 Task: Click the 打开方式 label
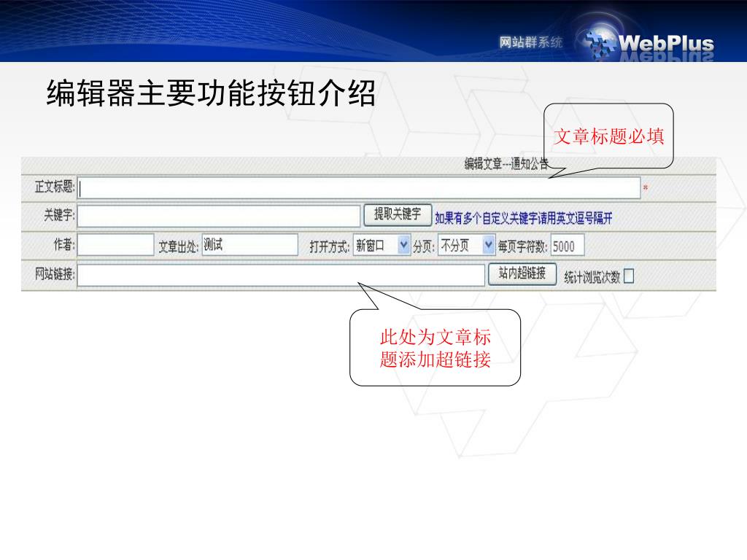click(330, 246)
